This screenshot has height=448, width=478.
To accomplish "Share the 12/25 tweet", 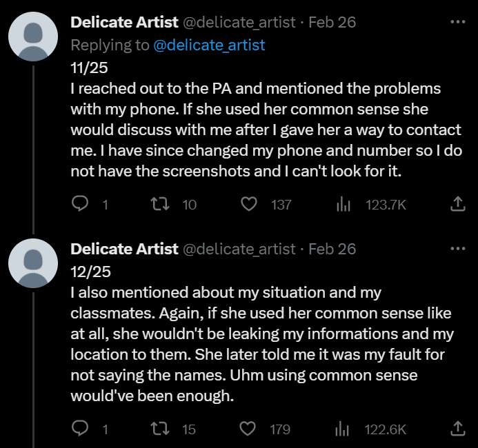I will 457,429.
